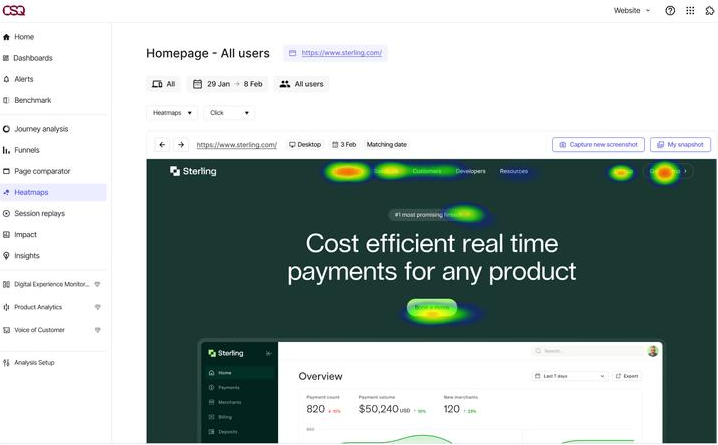Click the 120 new merchants value
718x445 pixels.
451,409
